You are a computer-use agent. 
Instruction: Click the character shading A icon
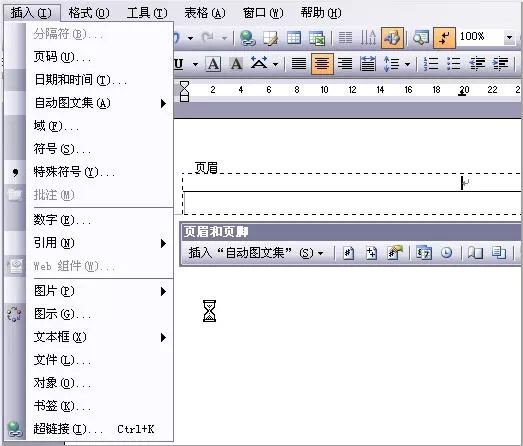tap(236, 63)
